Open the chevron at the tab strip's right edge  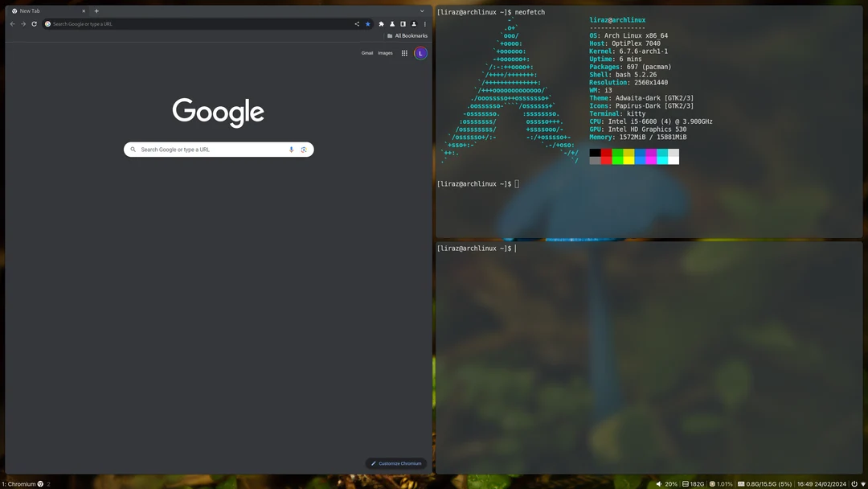click(x=422, y=10)
